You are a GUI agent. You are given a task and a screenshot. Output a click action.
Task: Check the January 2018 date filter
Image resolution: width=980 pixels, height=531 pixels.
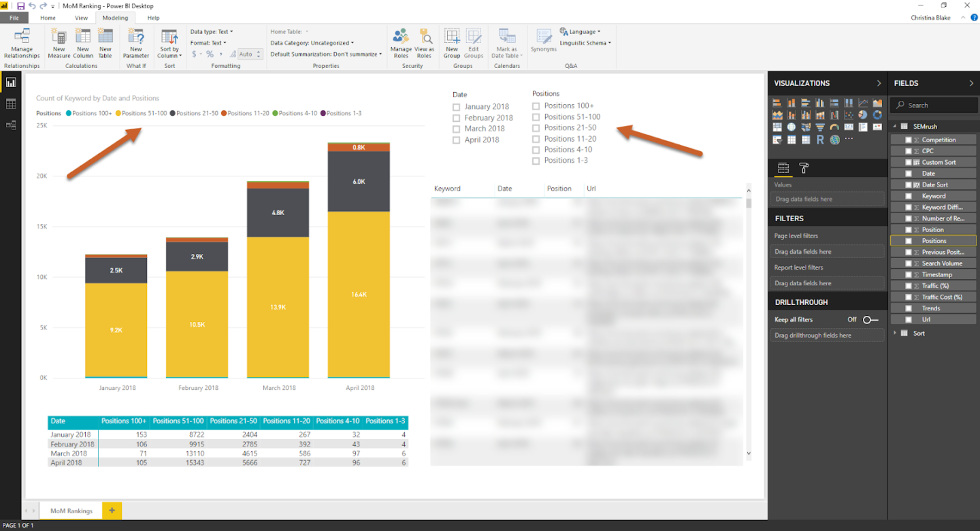click(457, 107)
